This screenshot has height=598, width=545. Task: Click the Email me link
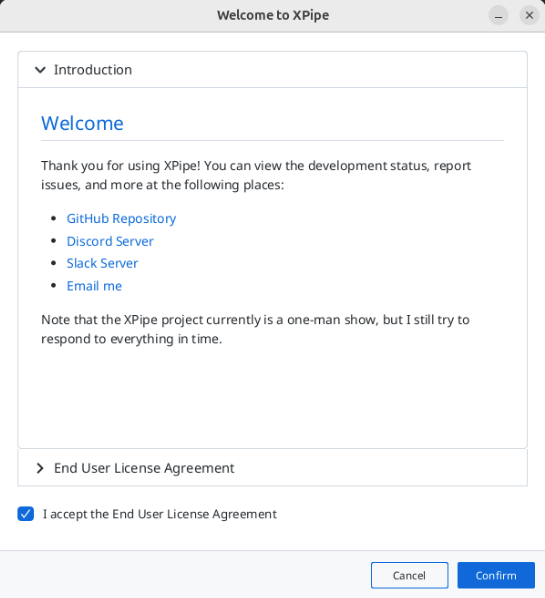click(x=94, y=286)
